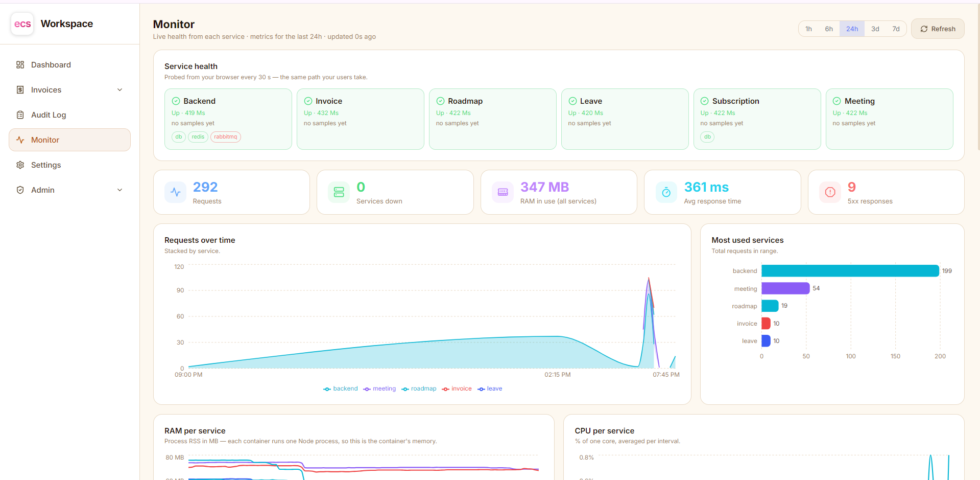Click the ecs workspace logo
This screenshot has height=480, width=980.
(x=22, y=24)
